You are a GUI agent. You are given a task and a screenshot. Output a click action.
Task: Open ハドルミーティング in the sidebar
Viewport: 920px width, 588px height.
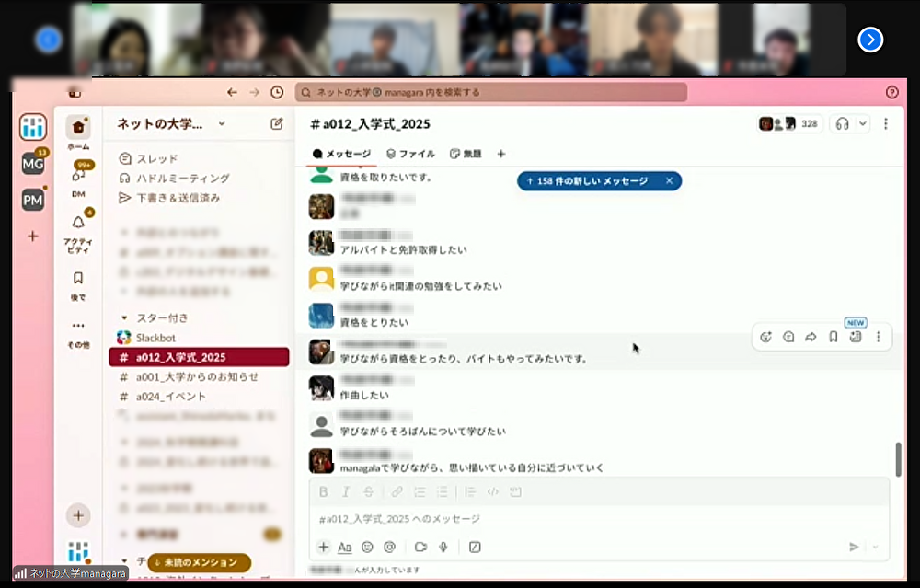click(x=174, y=178)
